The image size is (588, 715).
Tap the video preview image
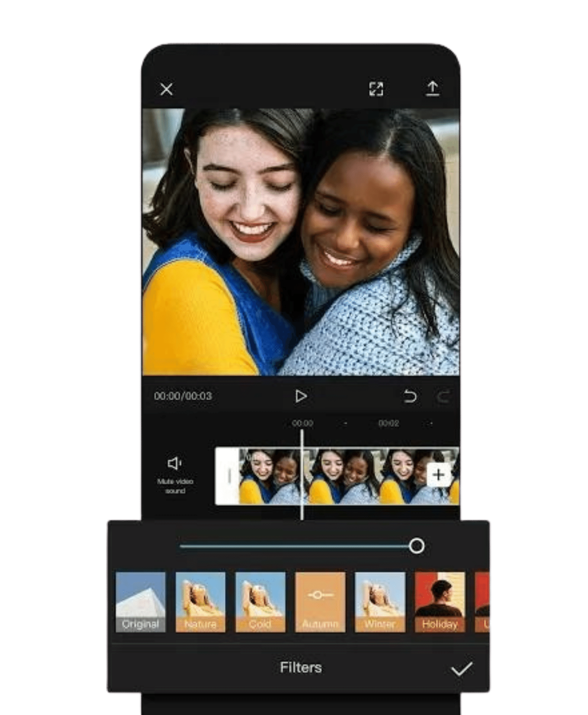click(301, 242)
